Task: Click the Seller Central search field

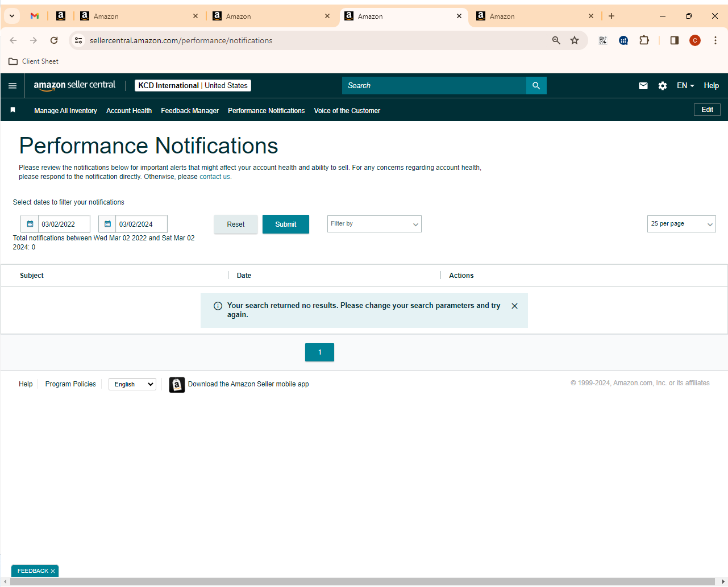Action: pyautogui.click(x=434, y=86)
